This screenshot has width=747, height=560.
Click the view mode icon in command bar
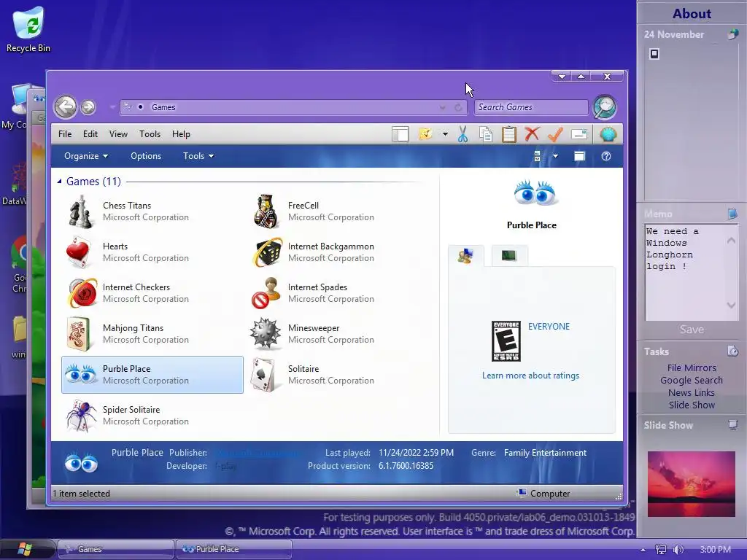pos(538,156)
